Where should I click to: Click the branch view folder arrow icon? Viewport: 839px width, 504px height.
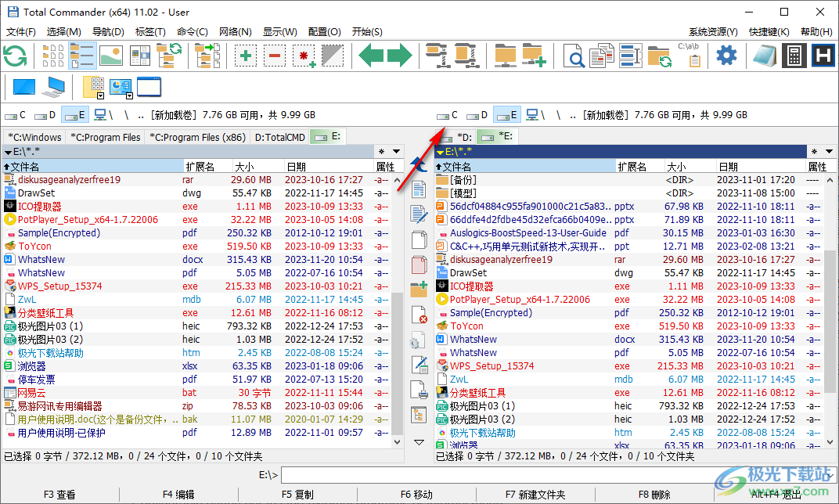[x=208, y=56]
